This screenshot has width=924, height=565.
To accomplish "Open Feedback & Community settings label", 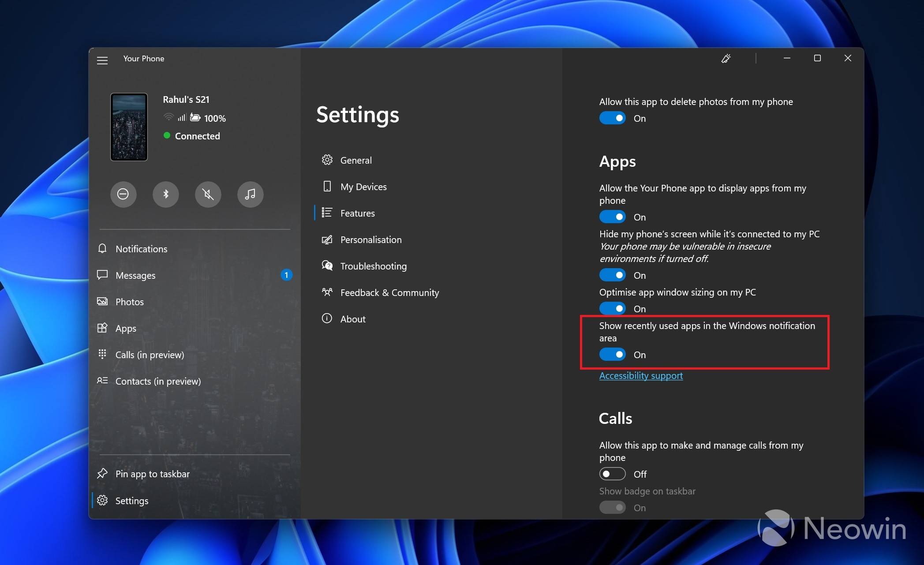I will 390,292.
